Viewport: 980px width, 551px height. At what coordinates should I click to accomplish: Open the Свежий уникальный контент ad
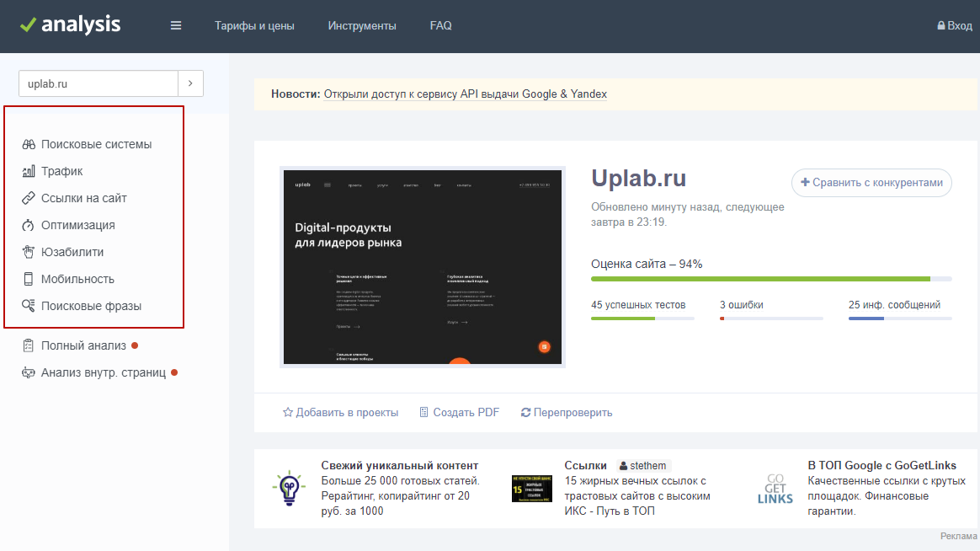[x=400, y=465]
